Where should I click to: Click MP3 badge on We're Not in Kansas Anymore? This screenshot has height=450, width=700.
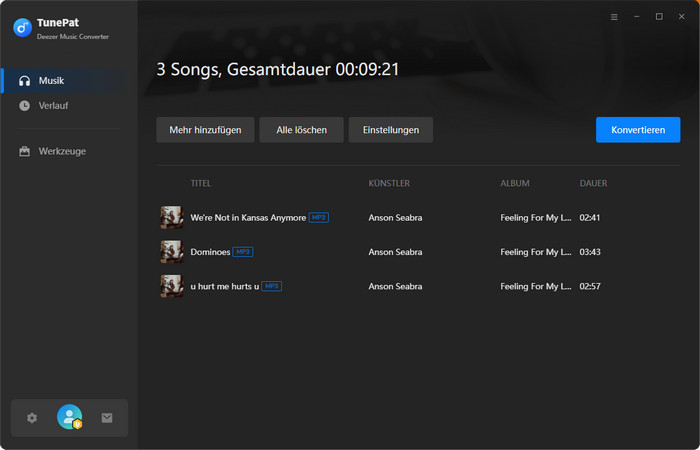click(319, 218)
